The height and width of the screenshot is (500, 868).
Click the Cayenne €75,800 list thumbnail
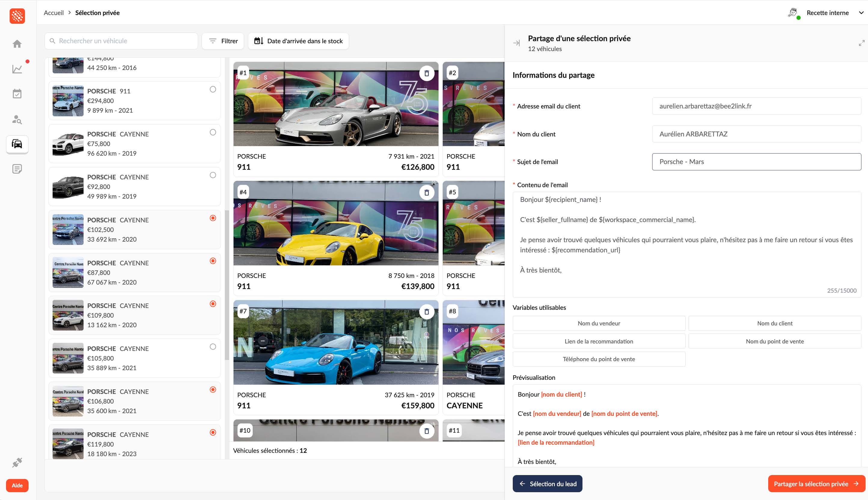[x=68, y=144]
